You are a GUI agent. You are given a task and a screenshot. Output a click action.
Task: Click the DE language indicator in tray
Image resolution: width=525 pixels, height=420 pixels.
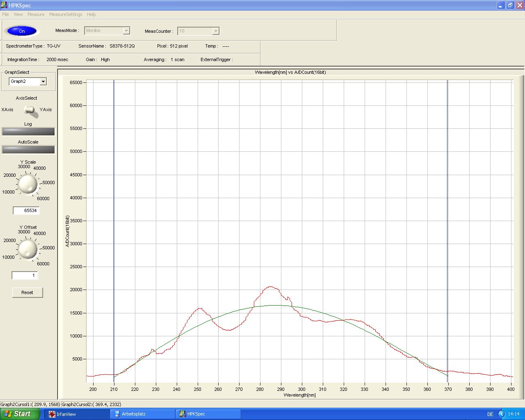pyautogui.click(x=490, y=414)
